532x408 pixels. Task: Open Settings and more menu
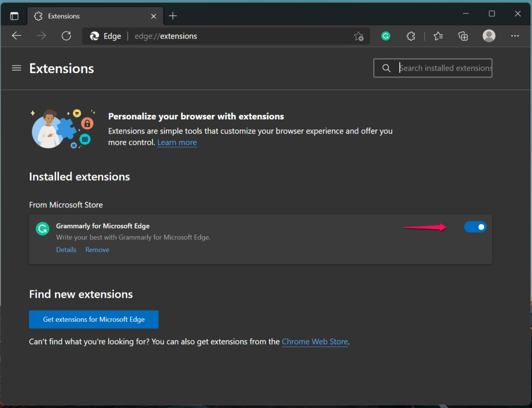tap(515, 36)
